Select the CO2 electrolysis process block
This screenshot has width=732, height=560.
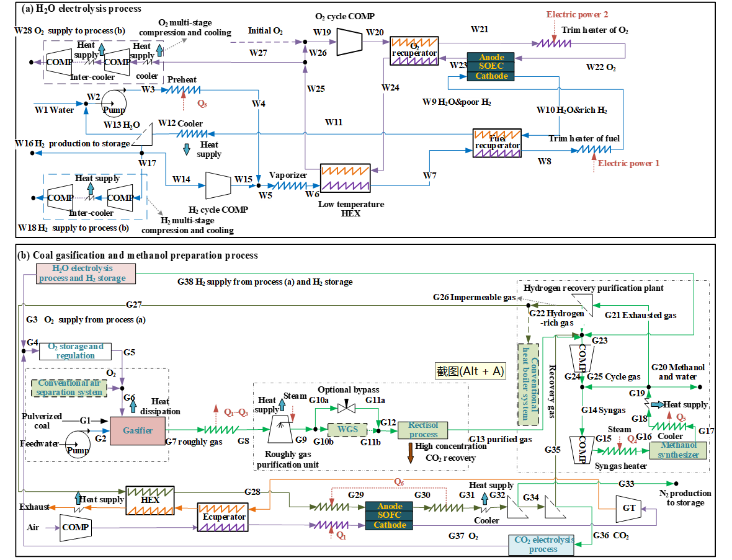click(543, 544)
